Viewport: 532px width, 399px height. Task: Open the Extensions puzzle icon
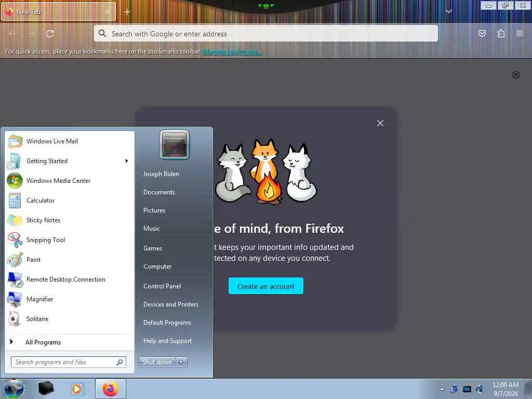click(501, 33)
